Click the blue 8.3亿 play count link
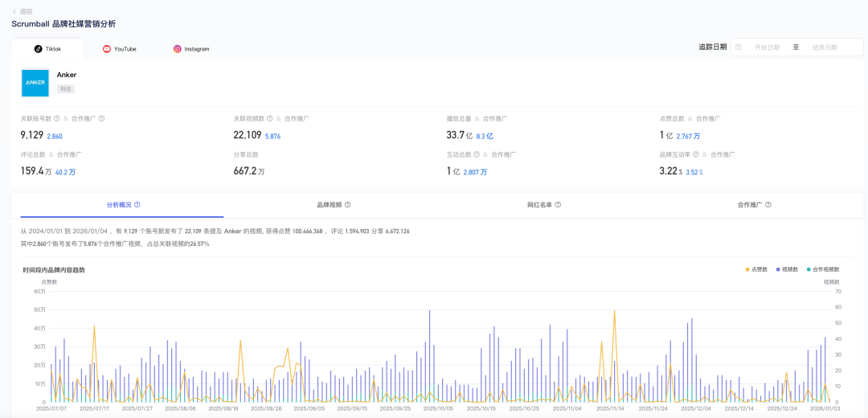The height and width of the screenshot is (418, 868). (485, 137)
